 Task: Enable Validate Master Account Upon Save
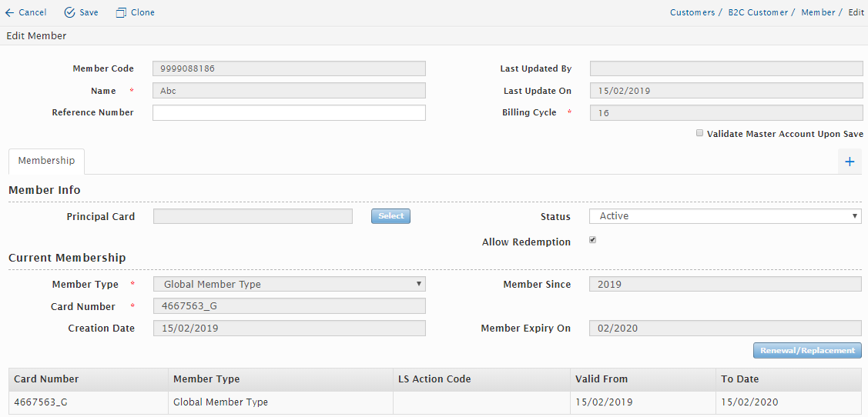(x=699, y=133)
